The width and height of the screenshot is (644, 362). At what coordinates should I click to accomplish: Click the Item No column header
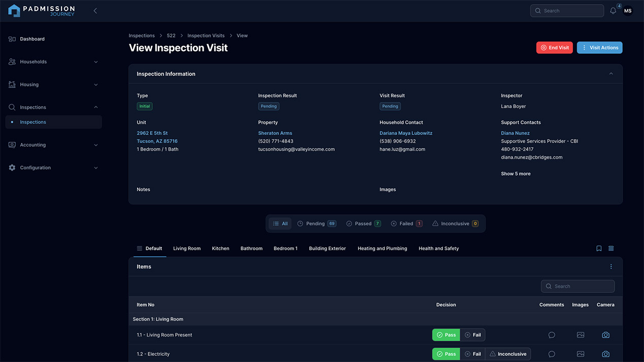tap(145, 305)
